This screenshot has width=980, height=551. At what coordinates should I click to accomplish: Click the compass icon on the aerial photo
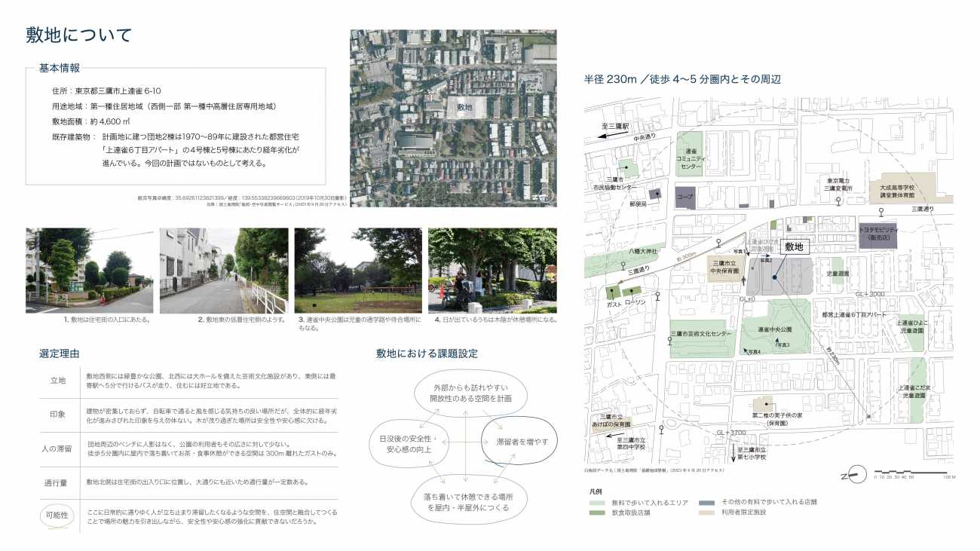click(543, 197)
